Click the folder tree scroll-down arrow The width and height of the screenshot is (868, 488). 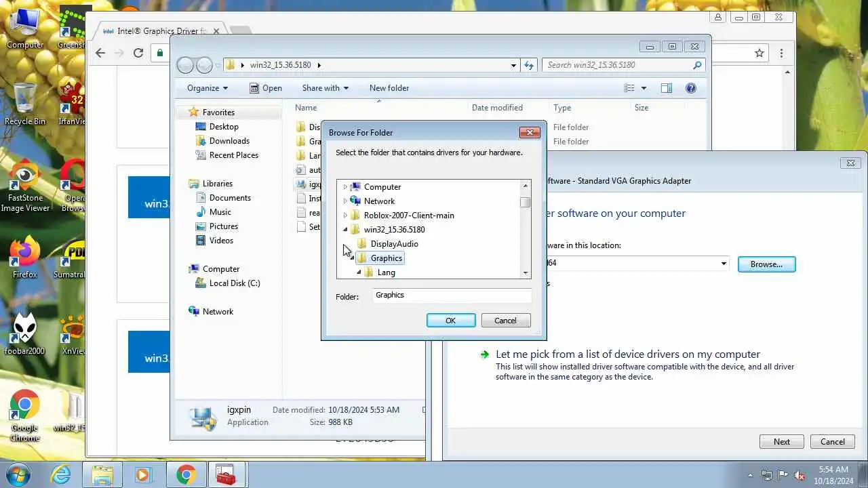(x=525, y=272)
